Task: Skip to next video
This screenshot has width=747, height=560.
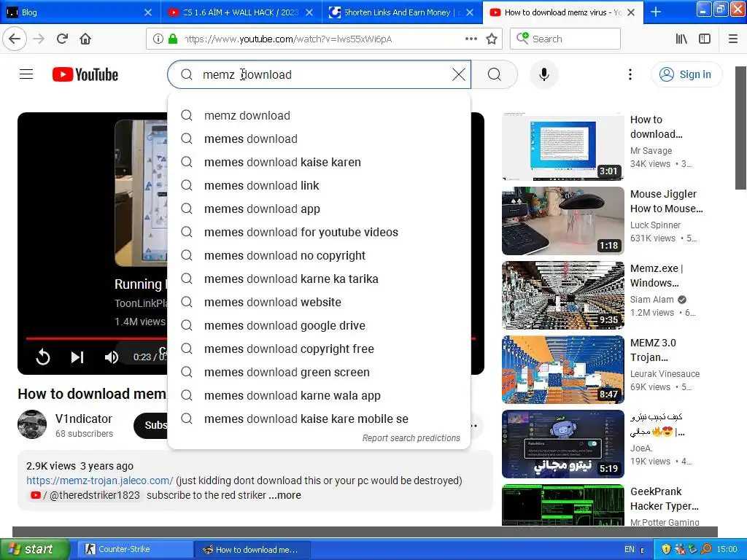Action: [77, 357]
